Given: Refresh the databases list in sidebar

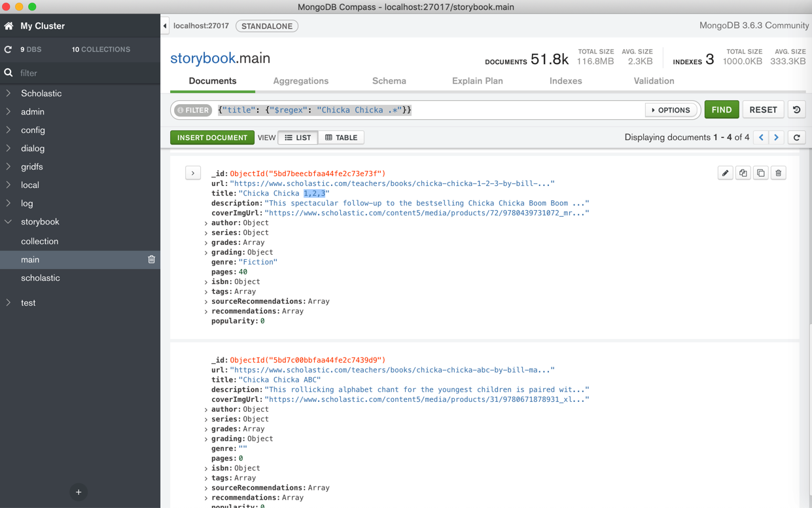Looking at the screenshot, I should [x=8, y=50].
